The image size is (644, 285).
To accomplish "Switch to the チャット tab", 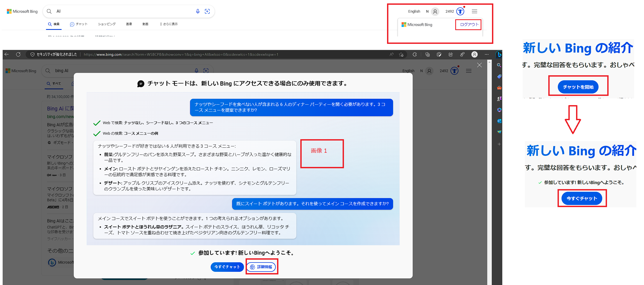I will [x=79, y=24].
